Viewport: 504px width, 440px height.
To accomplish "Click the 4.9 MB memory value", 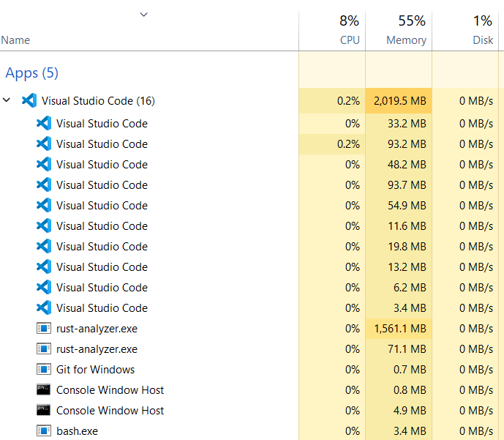I will pos(410,411).
